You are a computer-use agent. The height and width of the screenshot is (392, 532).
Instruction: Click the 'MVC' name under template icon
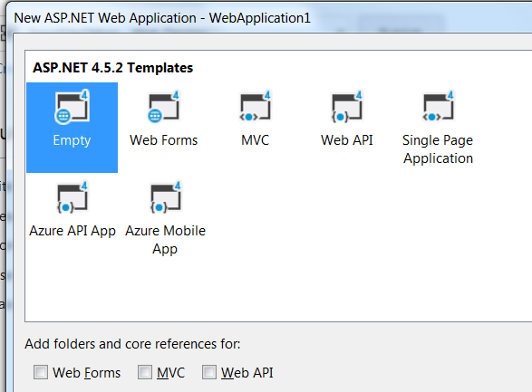pos(256,140)
